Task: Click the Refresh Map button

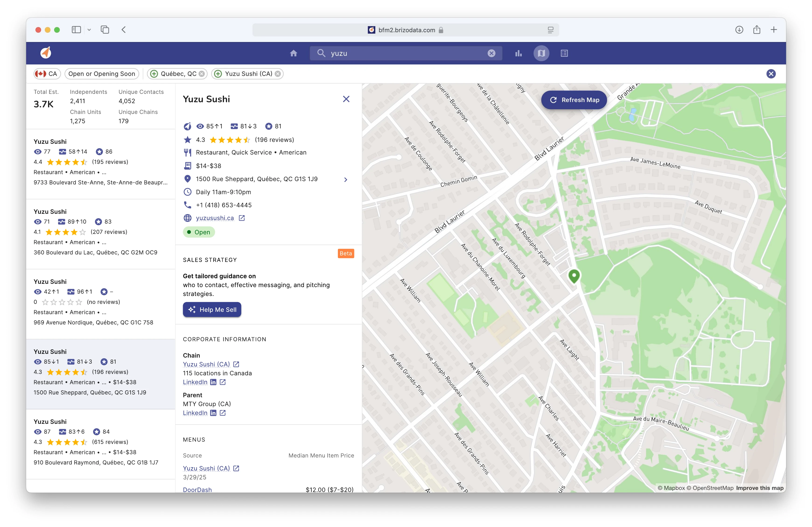Action: coord(574,100)
